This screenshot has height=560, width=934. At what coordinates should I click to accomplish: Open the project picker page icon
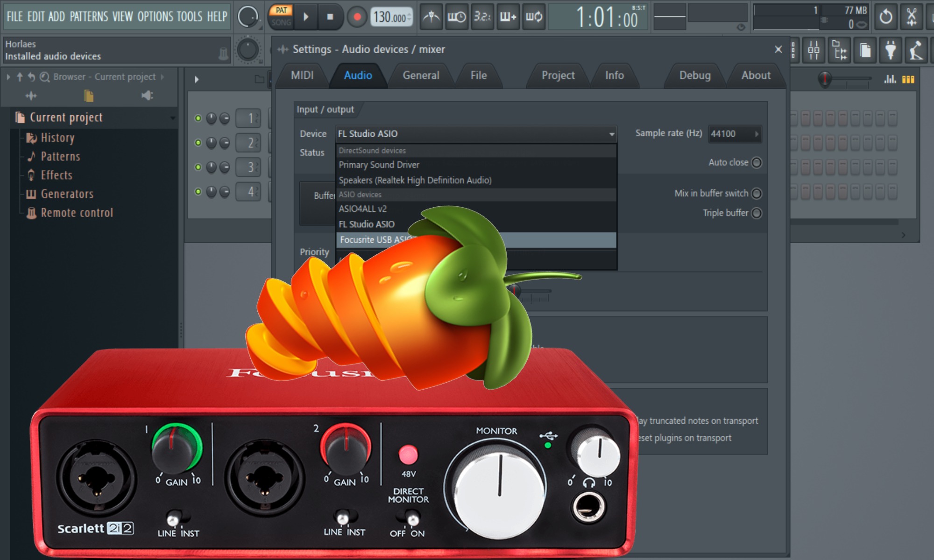[x=865, y=50]
